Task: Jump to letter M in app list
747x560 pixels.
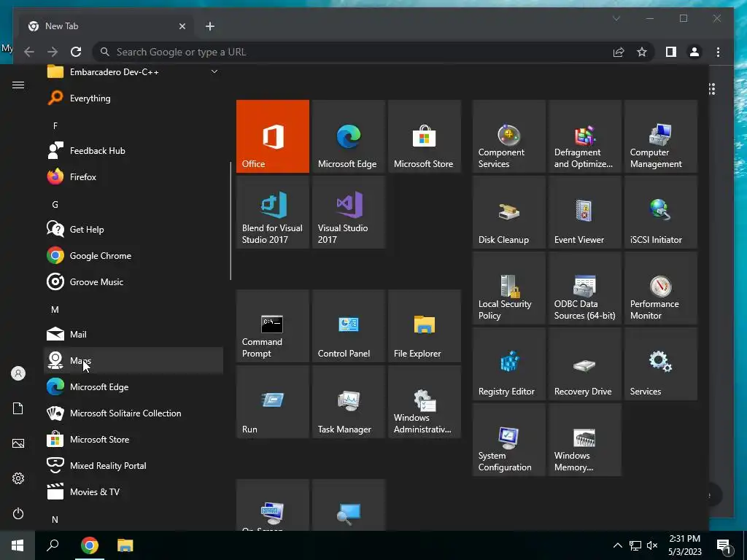Action: (x=55, y=309)
